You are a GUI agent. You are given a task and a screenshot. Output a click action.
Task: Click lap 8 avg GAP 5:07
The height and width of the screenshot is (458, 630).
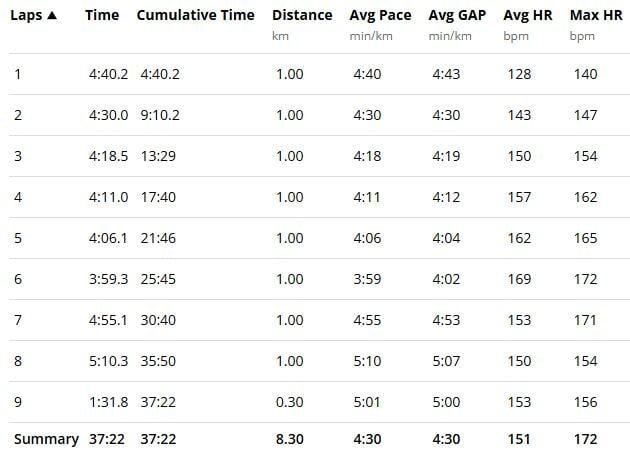(446, 361)
